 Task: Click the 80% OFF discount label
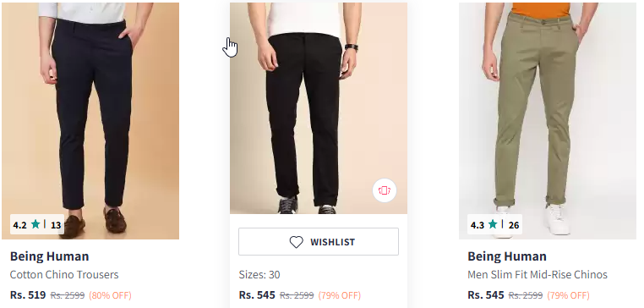pos(110,295)
